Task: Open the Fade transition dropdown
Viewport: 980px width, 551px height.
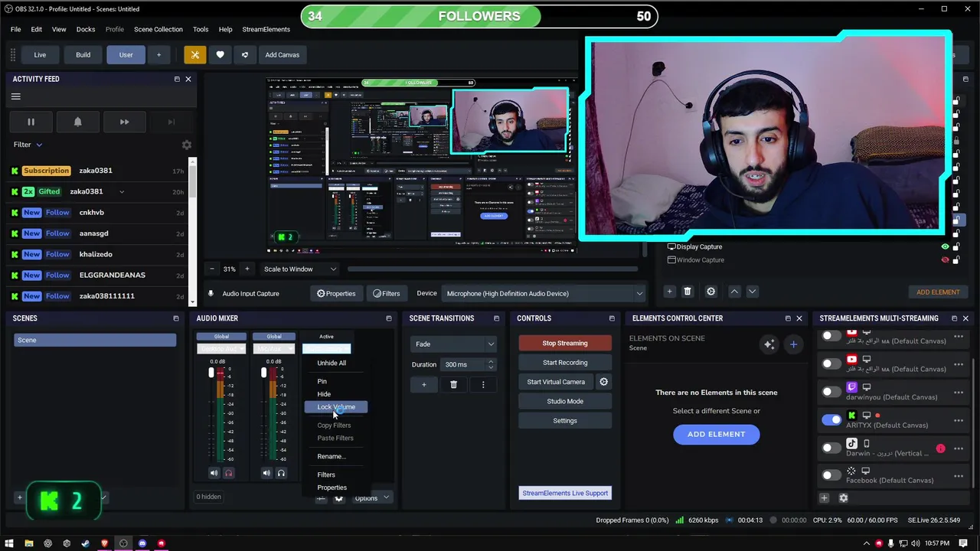Action: pyautogui.click(x=453, y=344)
